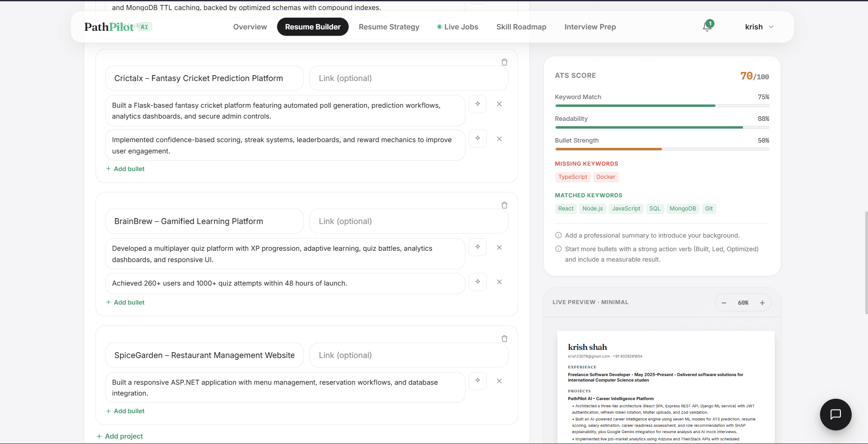Remove the Flask-based fantasy cricket bullet

point(499,104)
